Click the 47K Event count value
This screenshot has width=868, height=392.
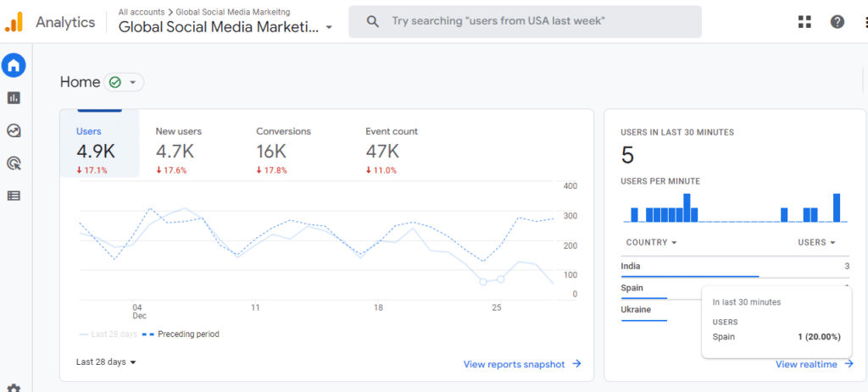tap(382, 151)
